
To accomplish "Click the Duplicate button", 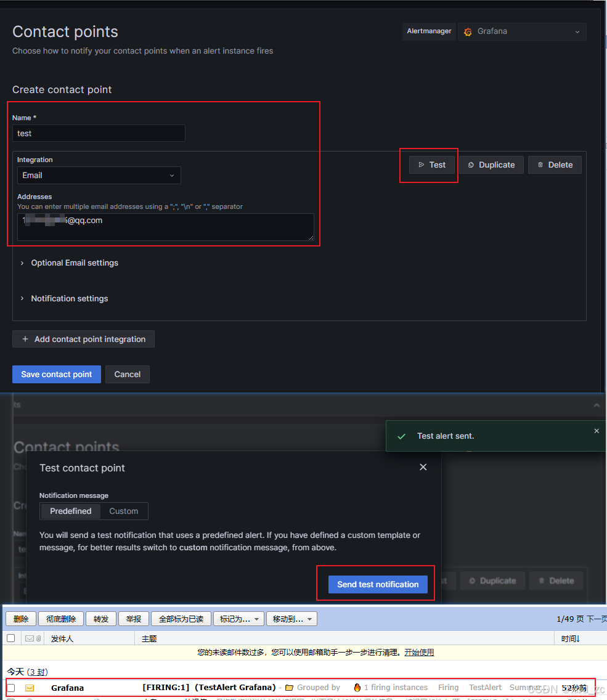I will [x=491, y=165].
